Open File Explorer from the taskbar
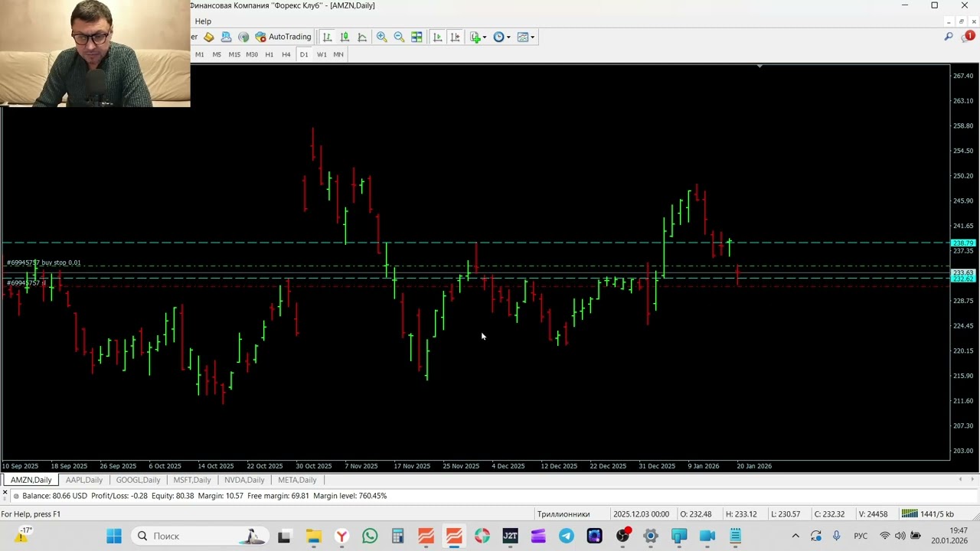Viewport: 980px width, 551px height. coord(313,536)
